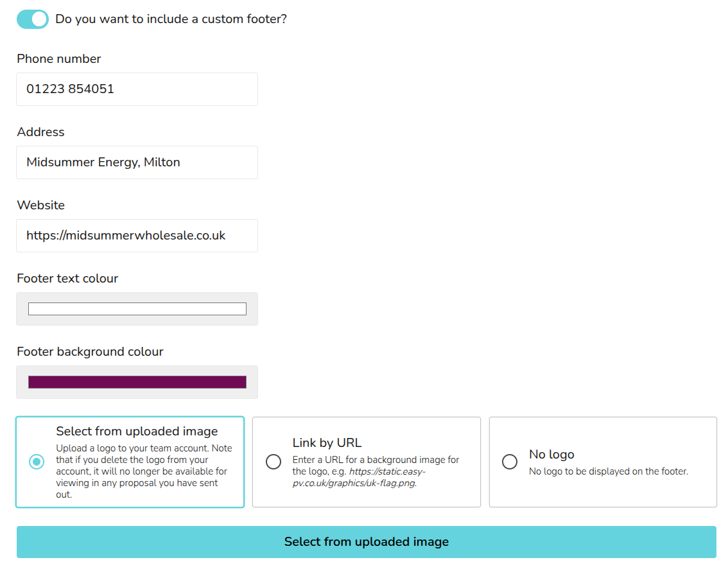Click the Phone number input field

coord(137,89)
